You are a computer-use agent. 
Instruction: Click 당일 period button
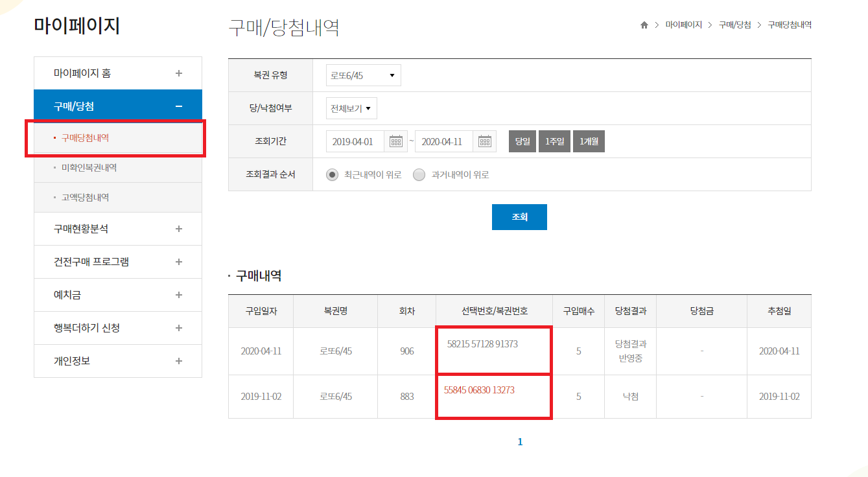click(x=522, y=141)
